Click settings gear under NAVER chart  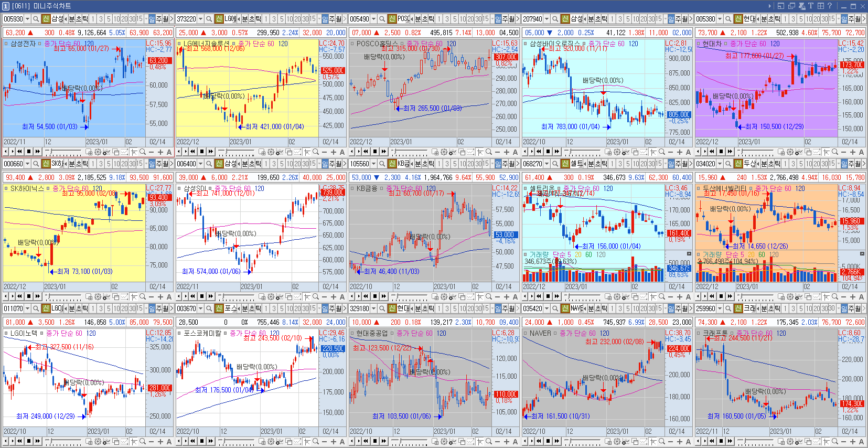[x=617, y=441]
